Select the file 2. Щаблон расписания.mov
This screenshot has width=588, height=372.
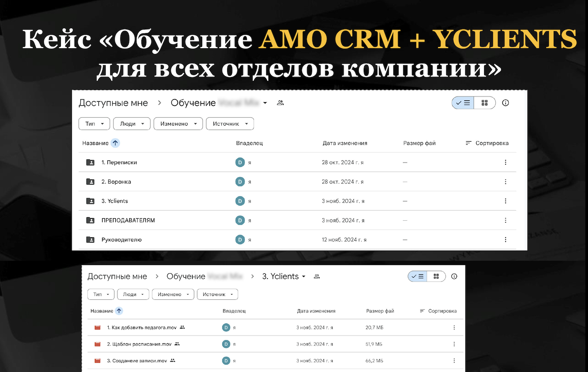139,344
